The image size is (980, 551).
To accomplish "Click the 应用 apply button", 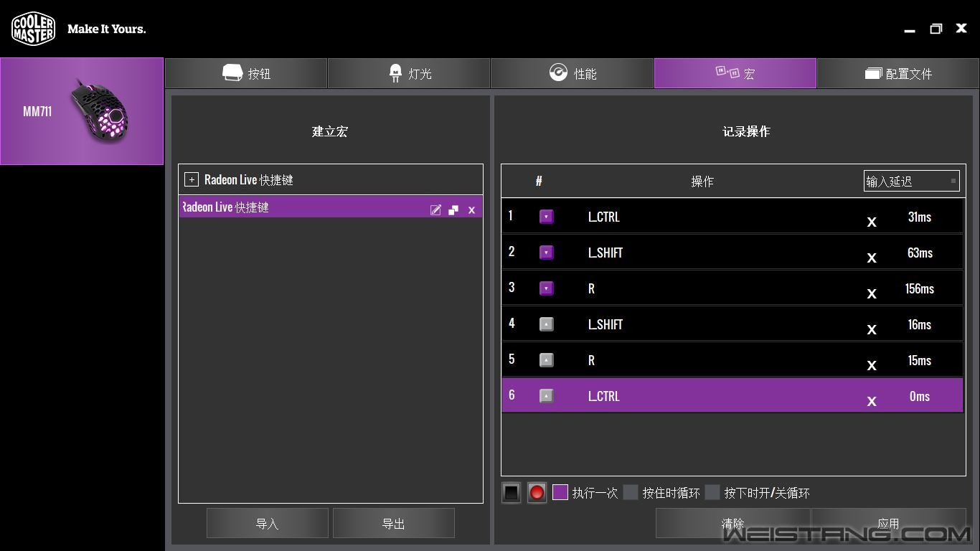I will coord(888,523).
